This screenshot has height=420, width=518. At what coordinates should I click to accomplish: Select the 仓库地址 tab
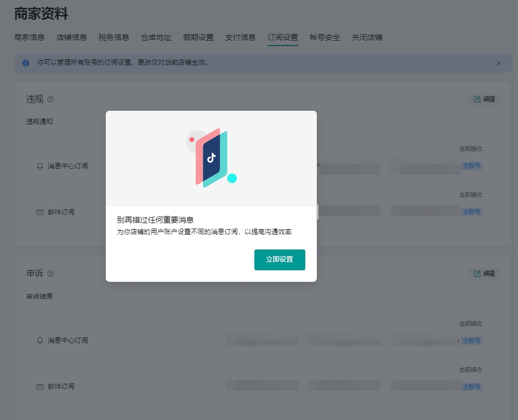[156, 38]
